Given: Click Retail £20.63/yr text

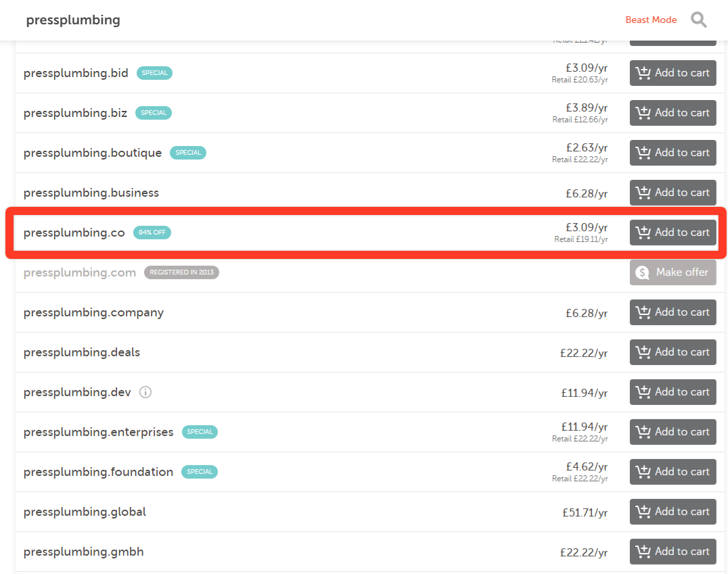Looking at the screenshot, I should click(579, 80).
